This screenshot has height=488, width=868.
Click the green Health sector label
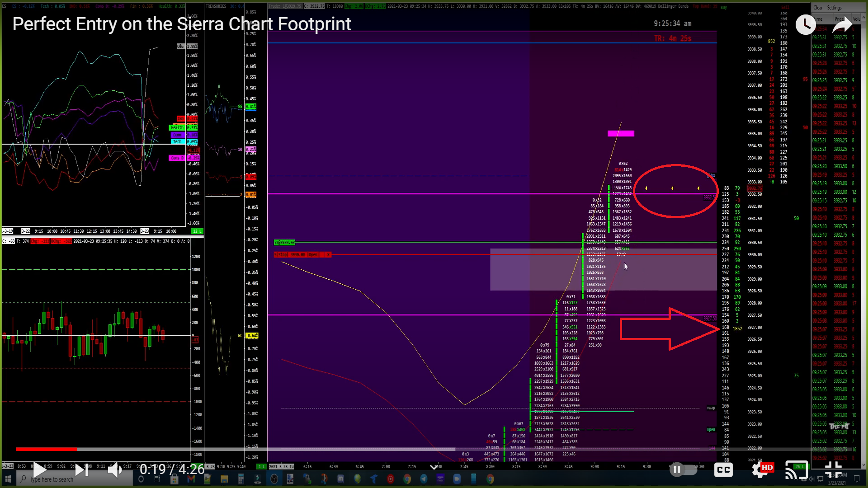point(177,128)
